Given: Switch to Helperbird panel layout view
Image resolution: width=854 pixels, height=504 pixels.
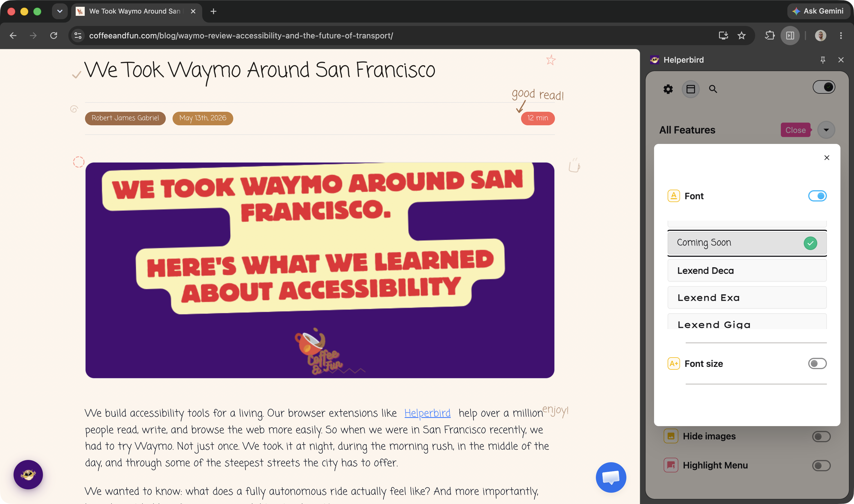Looking at the screenshot, I should [x=690, y=89].
